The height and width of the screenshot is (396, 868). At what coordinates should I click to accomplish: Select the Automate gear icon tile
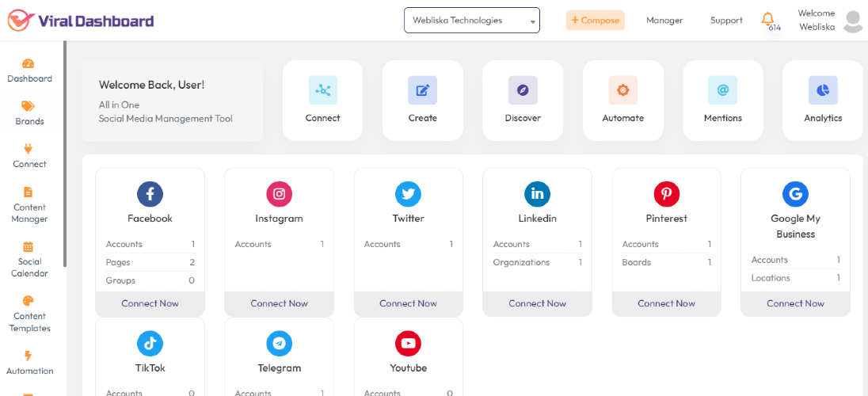click(x=622, y=101)
